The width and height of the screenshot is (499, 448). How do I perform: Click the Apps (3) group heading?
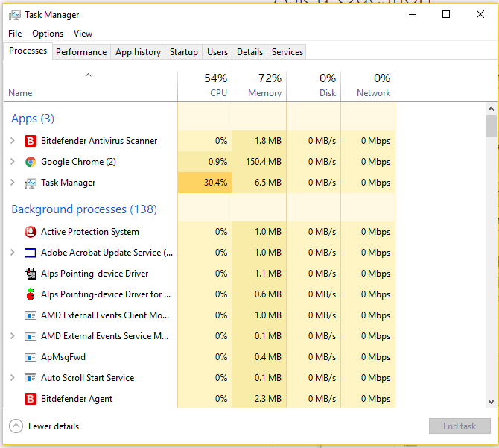pos(33,119)
